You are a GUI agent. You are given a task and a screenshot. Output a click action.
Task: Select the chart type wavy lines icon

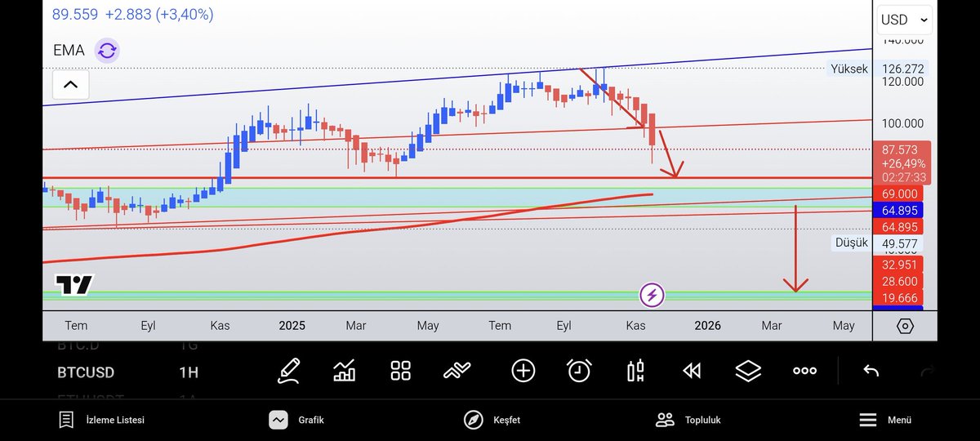[x=457, y=371]
